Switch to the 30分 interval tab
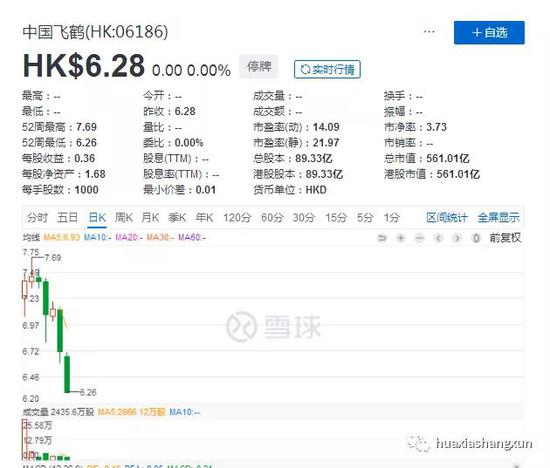The image size is (550, 468). [303, 218]
